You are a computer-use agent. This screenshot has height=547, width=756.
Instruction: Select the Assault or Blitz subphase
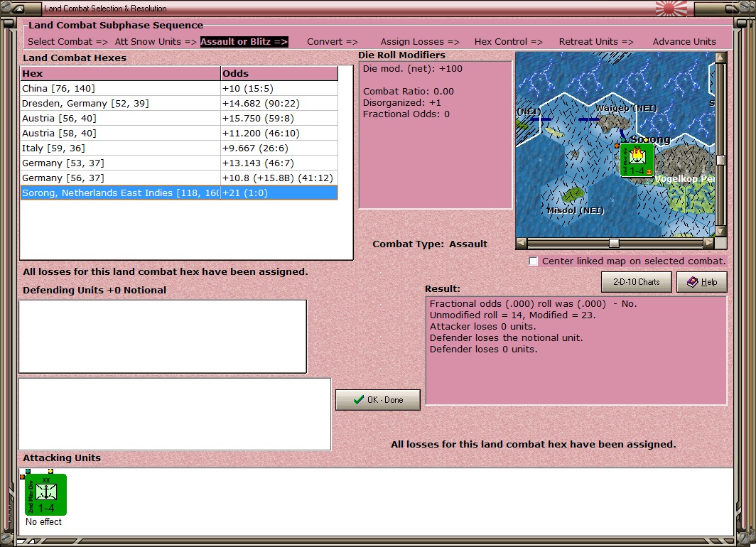244,42
